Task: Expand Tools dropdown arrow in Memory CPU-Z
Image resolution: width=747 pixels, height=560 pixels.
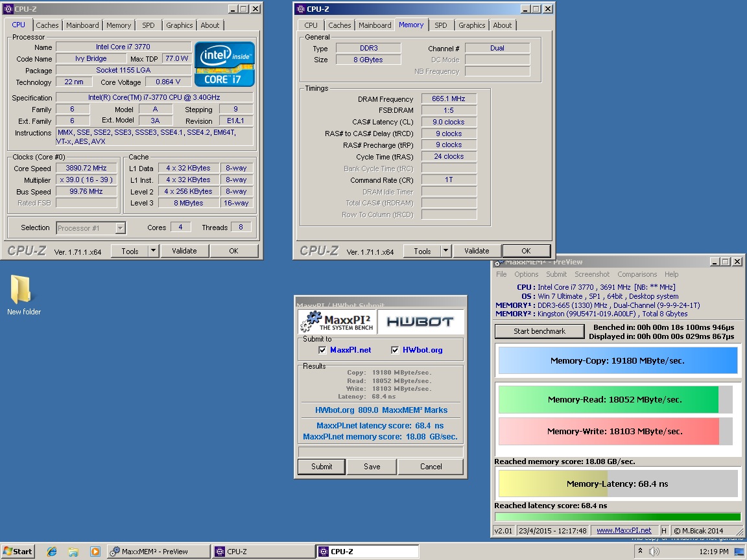Action: 446,251
